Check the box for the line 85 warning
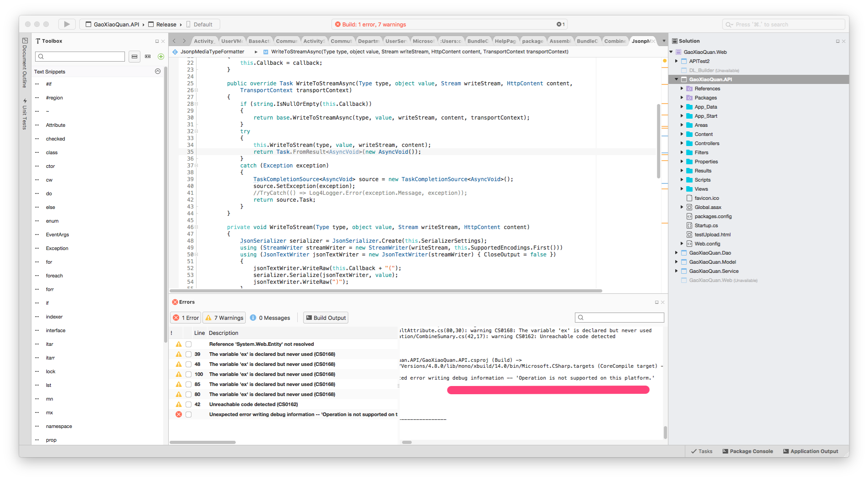Image resolution: width=868 pixels, height=480 pixels. point(188,385)
